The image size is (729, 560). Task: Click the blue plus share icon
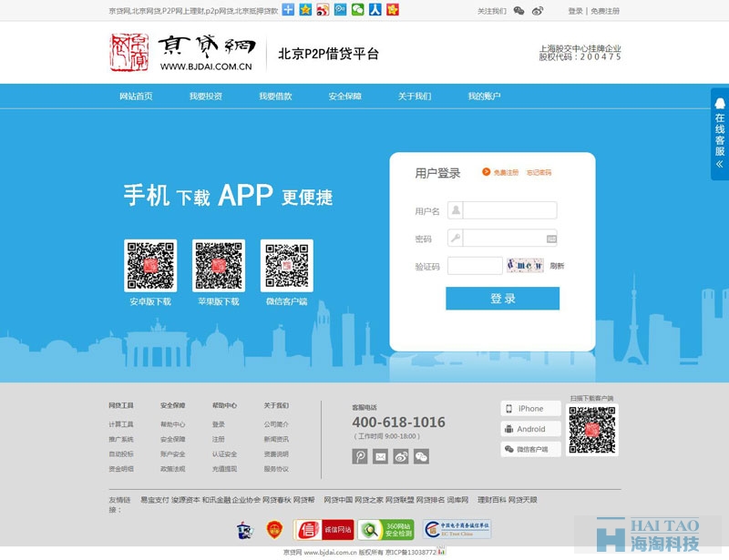point(288,10)
